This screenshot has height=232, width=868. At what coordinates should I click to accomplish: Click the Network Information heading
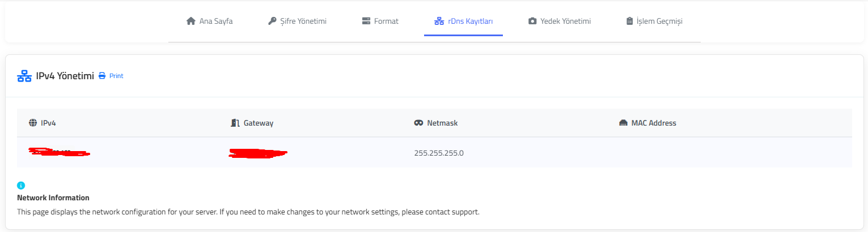point(53,198)
